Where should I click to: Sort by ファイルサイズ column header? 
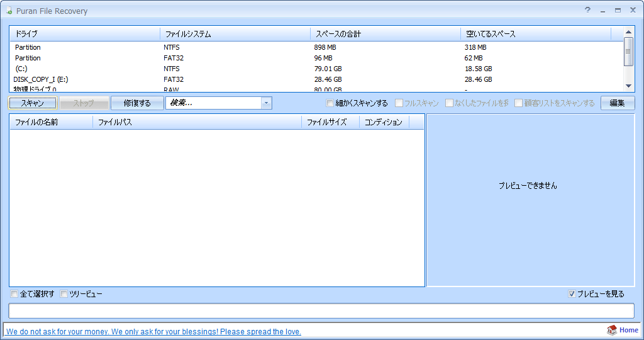pos(330,122)
